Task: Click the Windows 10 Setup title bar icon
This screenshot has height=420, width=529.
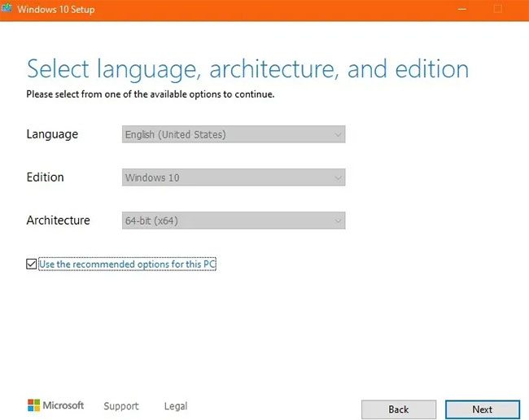Action: click(x=7, y=7)
